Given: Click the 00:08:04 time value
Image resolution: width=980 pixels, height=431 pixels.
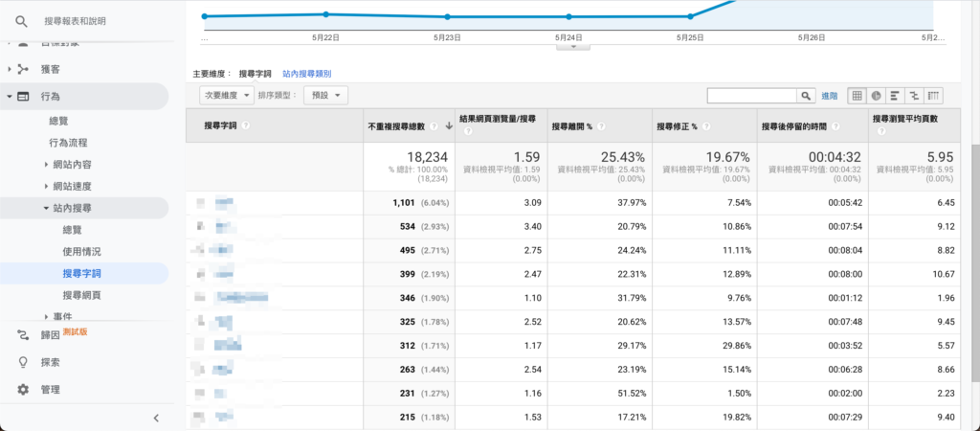Looking at the screenshot, I should (x=846, y=250).
